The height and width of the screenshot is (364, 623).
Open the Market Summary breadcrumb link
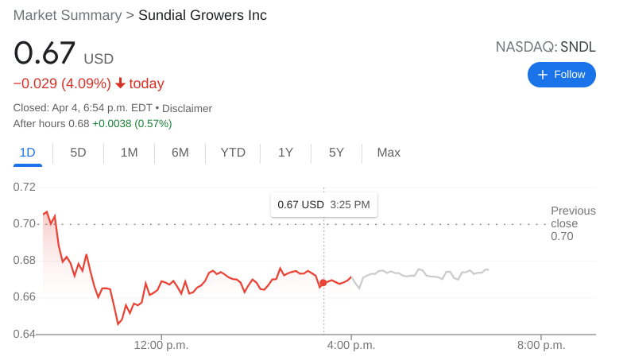[68, 15]
